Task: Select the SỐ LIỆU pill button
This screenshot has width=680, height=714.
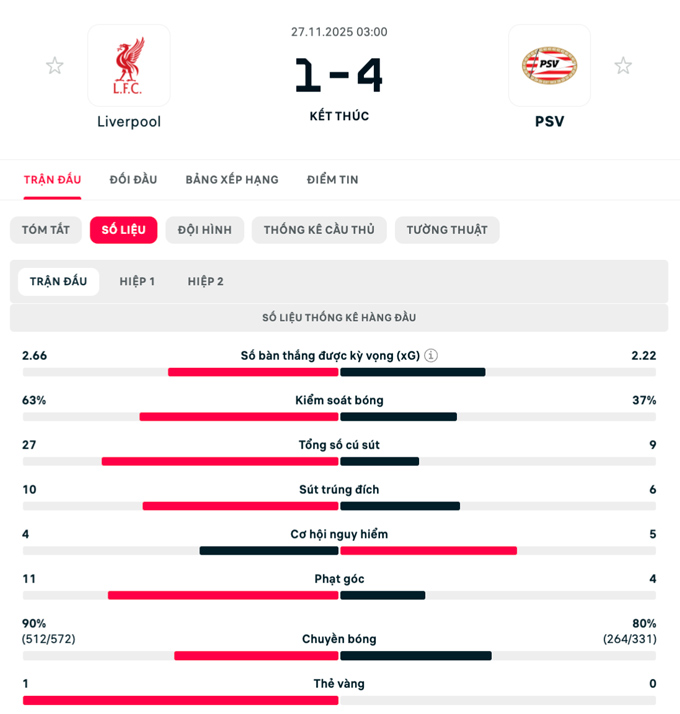Action: tap(124, 230)
